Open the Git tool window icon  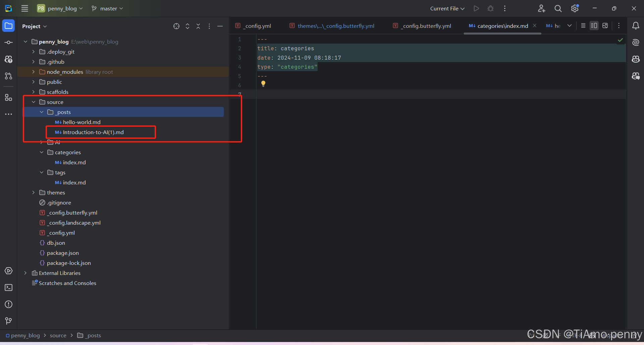click(8, 321)
